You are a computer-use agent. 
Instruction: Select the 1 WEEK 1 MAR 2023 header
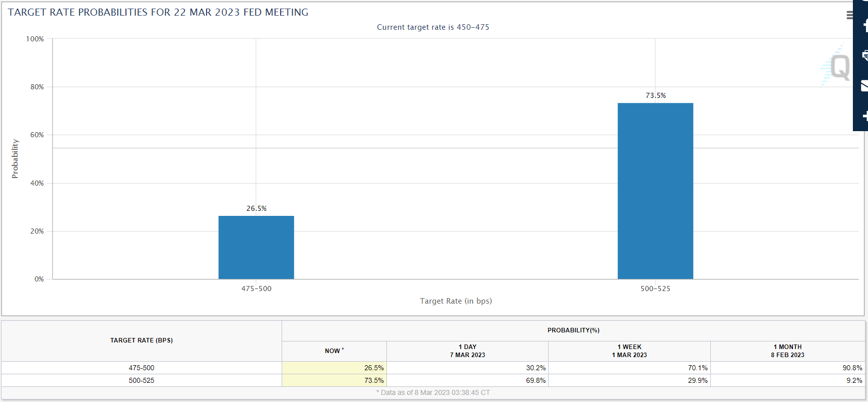(x=629, y=351)
